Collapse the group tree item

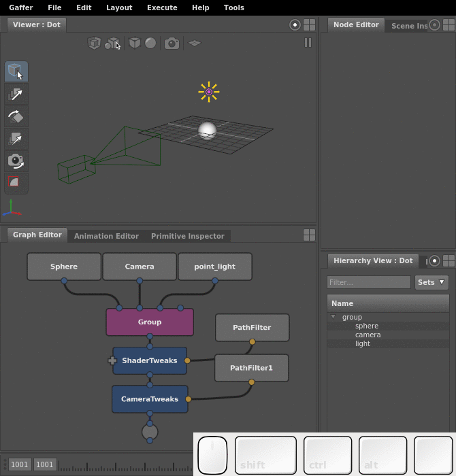(x=333, y=317)
